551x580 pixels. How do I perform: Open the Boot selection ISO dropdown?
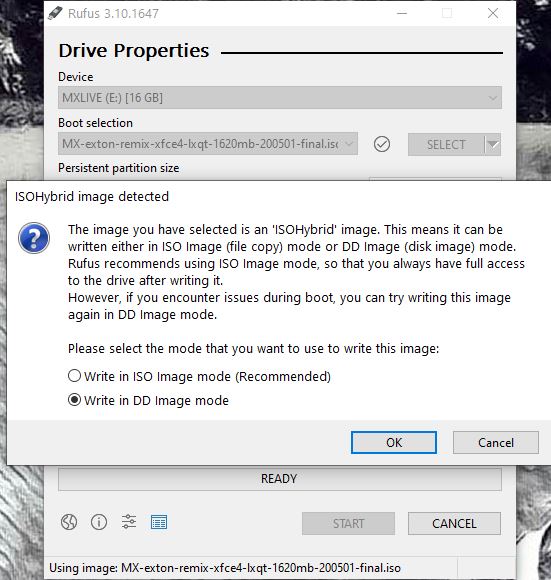[x=208, y=144]
